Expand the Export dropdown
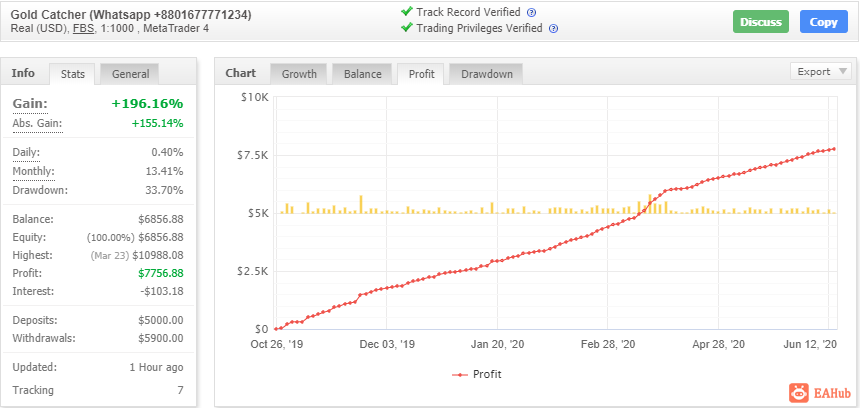The height and width of the screenshot is (408, 860). tap(821, 72)
